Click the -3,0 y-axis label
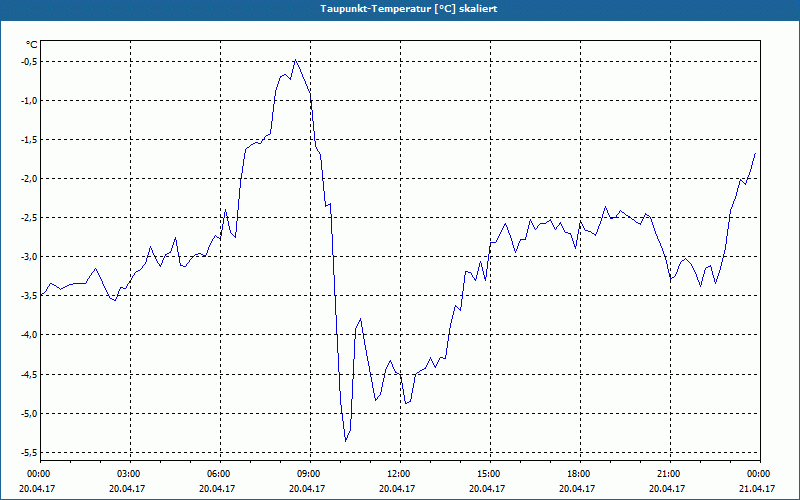This screenshot has width=800, height=500. (29, 257)
